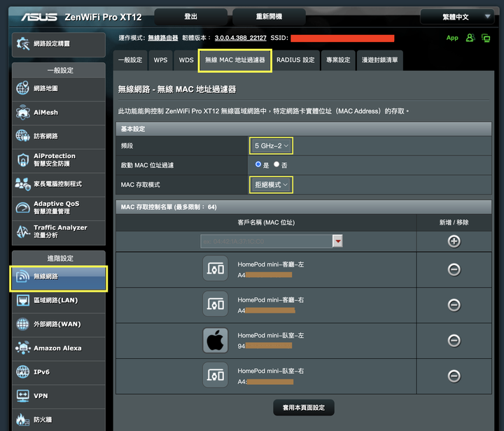Click the green screen-copy icon at top right
This screenshot has height=431, width=504.
click(x=486, y=38)
